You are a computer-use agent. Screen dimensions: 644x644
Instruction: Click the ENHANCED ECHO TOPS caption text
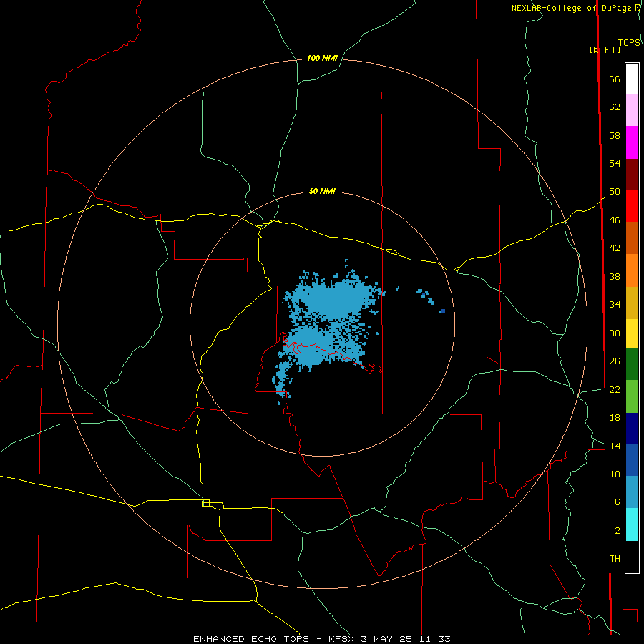(x=251, y=639)
